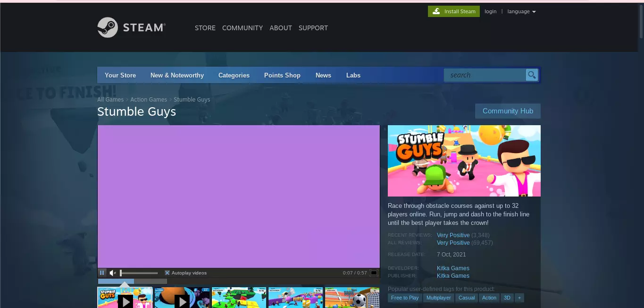644x308 pixels.
Task: Select the first trailer thumbnail
Action: pos(125,298)
